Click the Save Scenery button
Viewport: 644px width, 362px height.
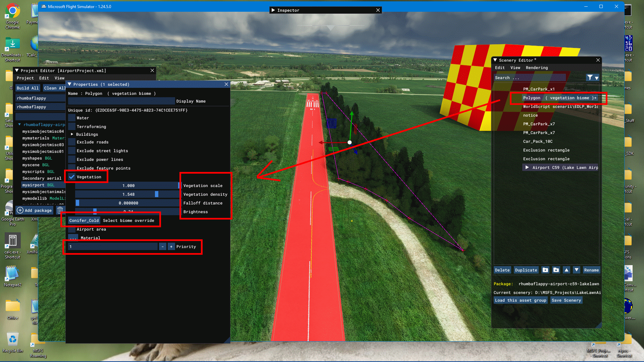pos(566,300)
